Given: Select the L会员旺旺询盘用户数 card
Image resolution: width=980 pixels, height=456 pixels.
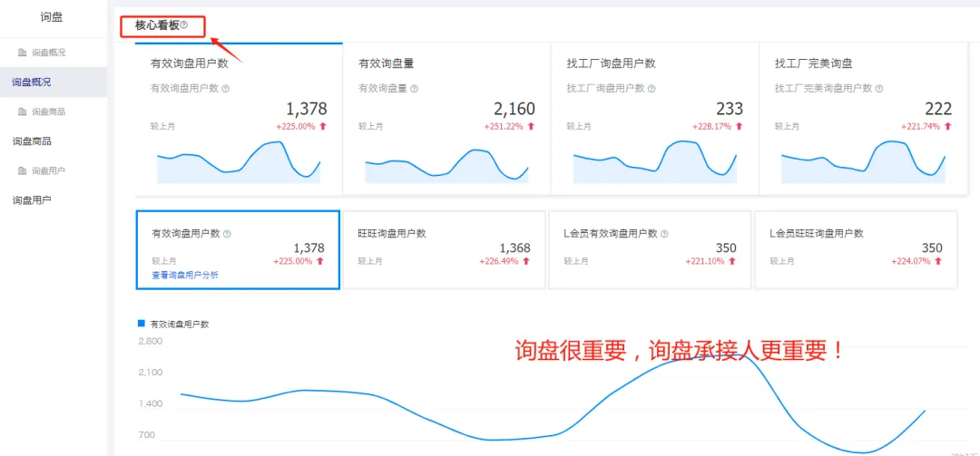Looking at the screenshot, I should point(856,250).
